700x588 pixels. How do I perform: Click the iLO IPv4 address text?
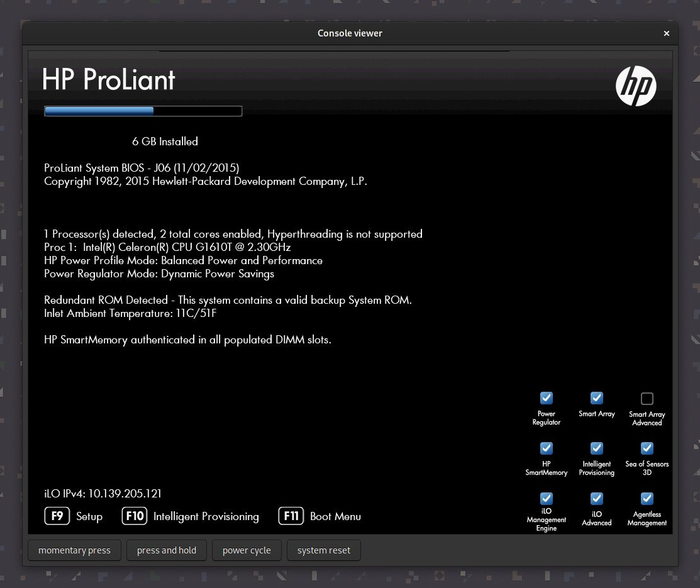[103, 493]
